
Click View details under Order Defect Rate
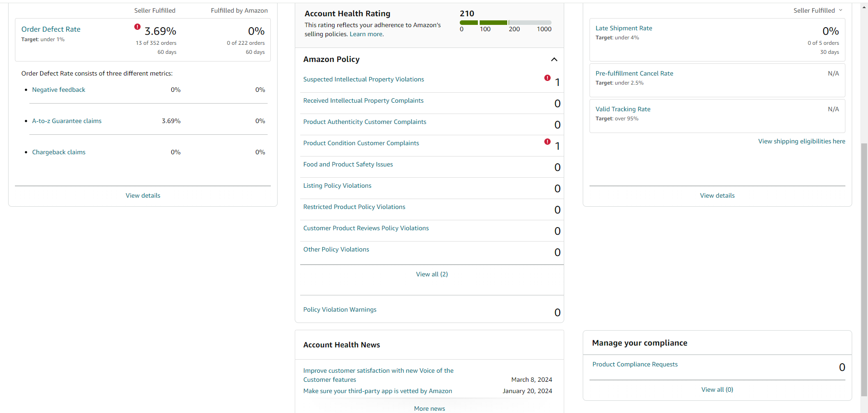pyautogui.click(x=143, y=195)
